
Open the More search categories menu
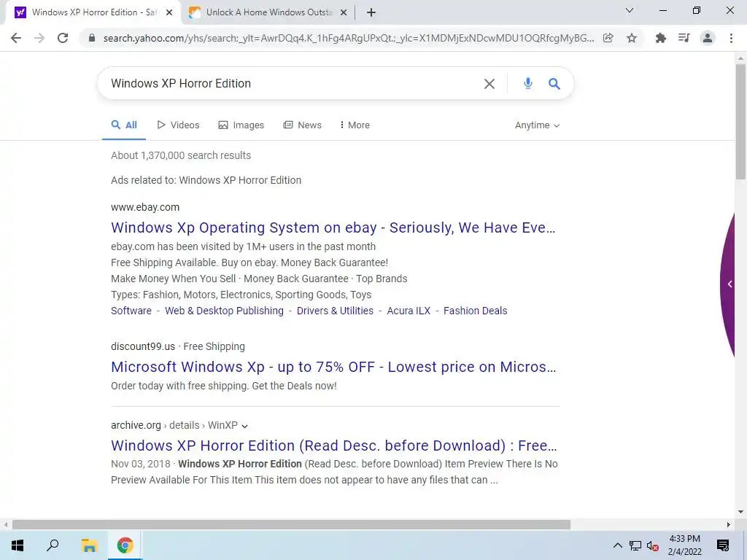click(355, 125)
